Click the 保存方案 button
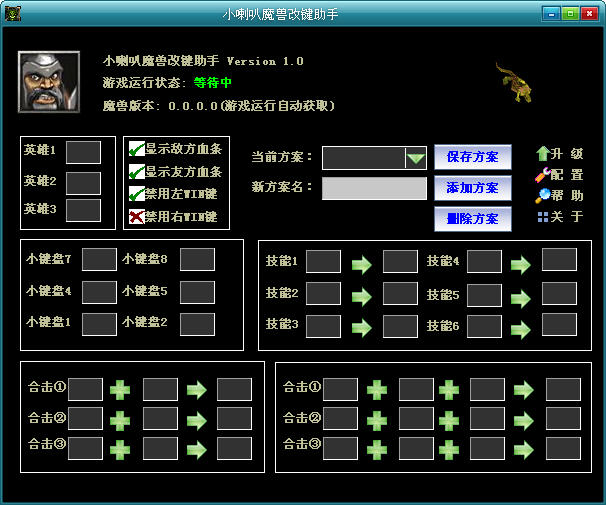Image resolution: width=606 pixels, height=505 pixels. tap(473, 157)
